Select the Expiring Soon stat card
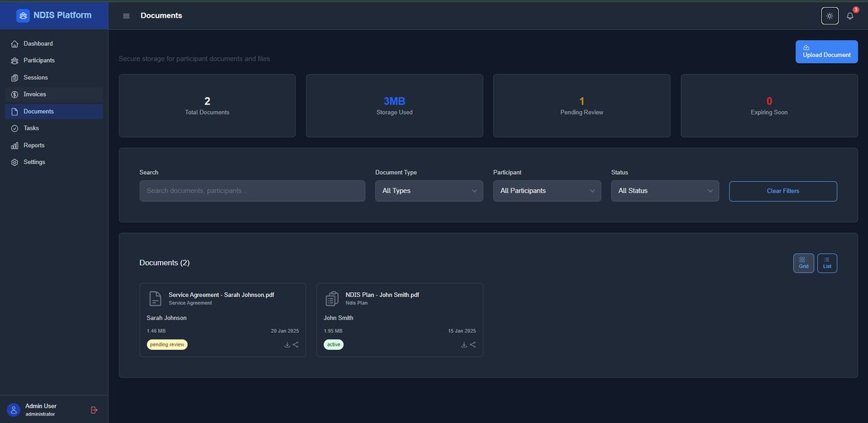868x423 pixels. 770,106
